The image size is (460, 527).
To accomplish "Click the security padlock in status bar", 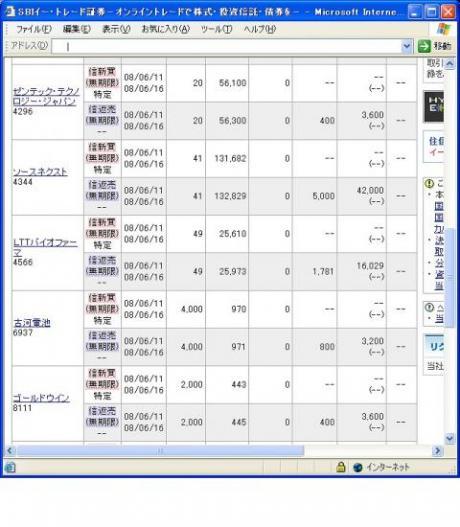I will [341, 467].
